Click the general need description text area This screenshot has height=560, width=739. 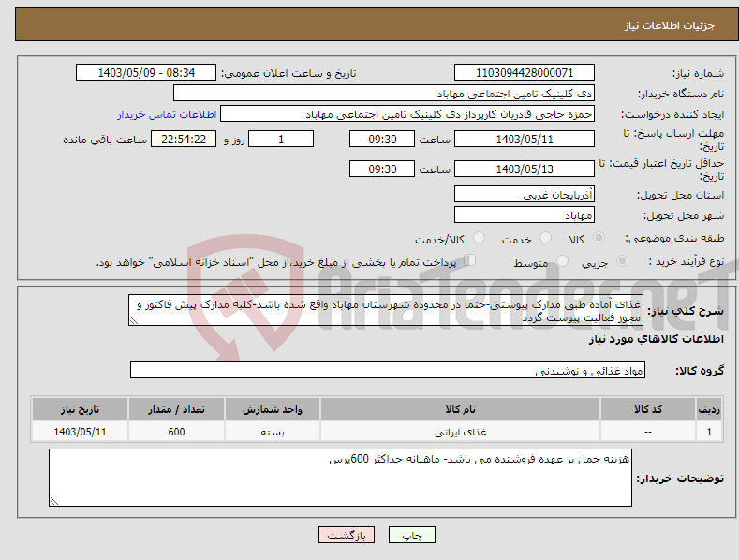point(386,310)
